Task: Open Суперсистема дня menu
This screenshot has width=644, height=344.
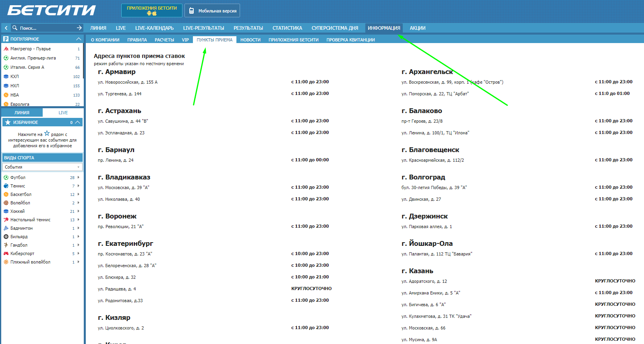Action: pyautogui.click(x=335, y=28)
